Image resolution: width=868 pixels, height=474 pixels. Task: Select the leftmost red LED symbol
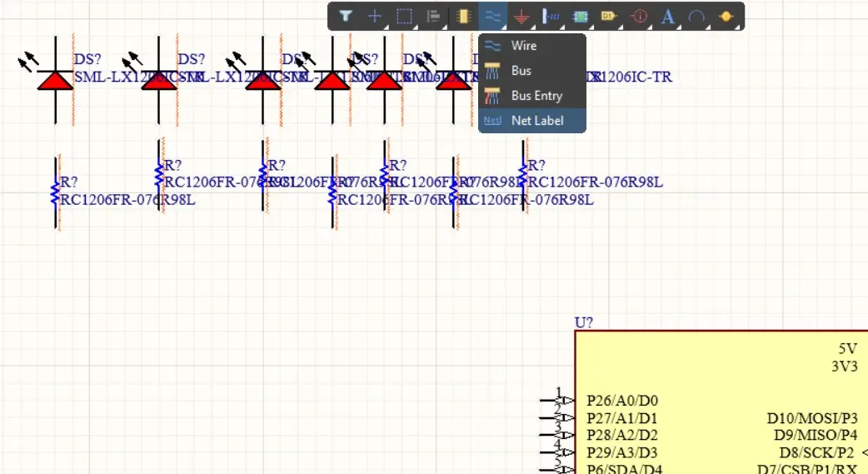click(x=55, y=80)
